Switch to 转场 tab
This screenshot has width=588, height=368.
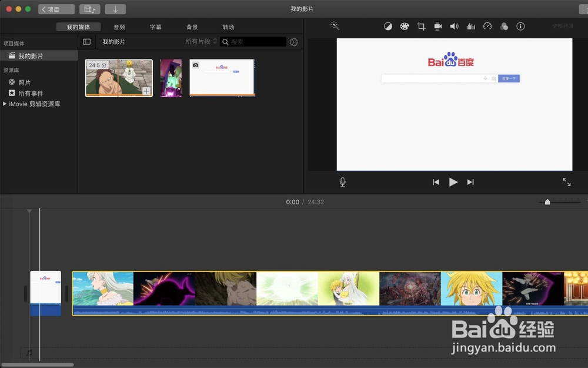click(228, 27)
